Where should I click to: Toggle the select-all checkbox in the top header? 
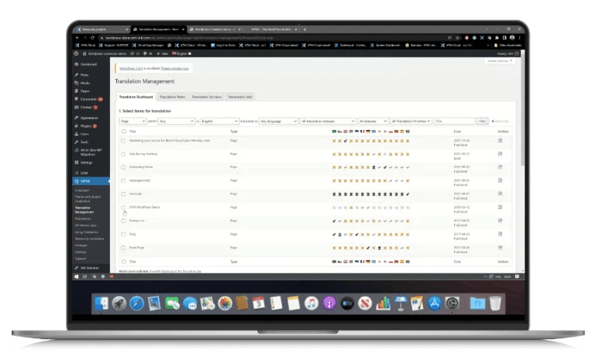pos(123,132)
